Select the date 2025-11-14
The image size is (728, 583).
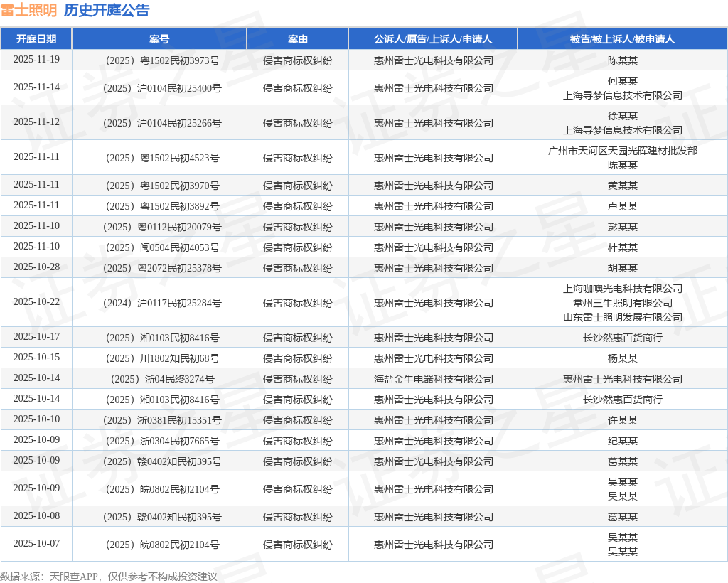click(36, 87)
